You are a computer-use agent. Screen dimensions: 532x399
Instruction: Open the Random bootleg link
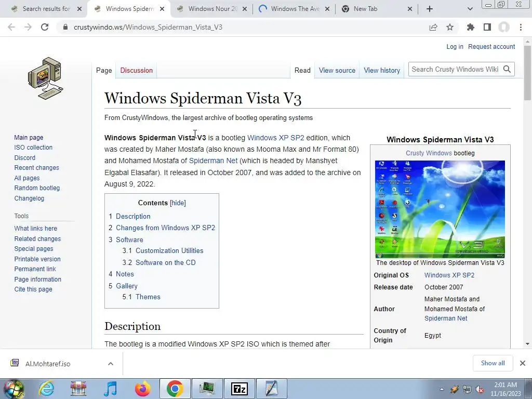(x=37, y=188)
